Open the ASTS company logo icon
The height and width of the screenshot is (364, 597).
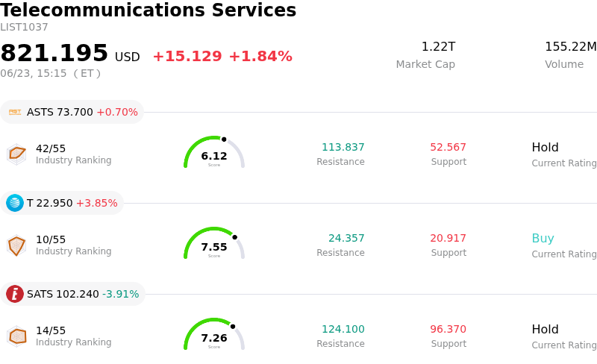click(x=15, y=112)
